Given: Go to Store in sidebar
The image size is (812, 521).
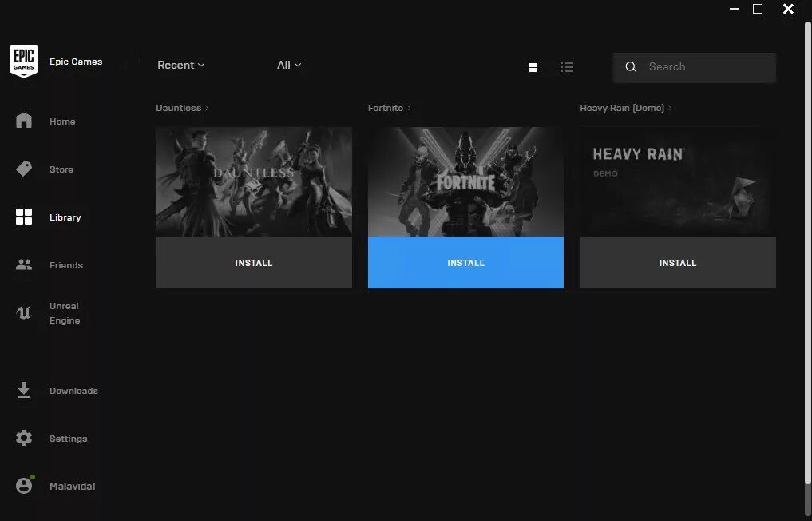Looking at the screenshot, I should click(61, 169).
